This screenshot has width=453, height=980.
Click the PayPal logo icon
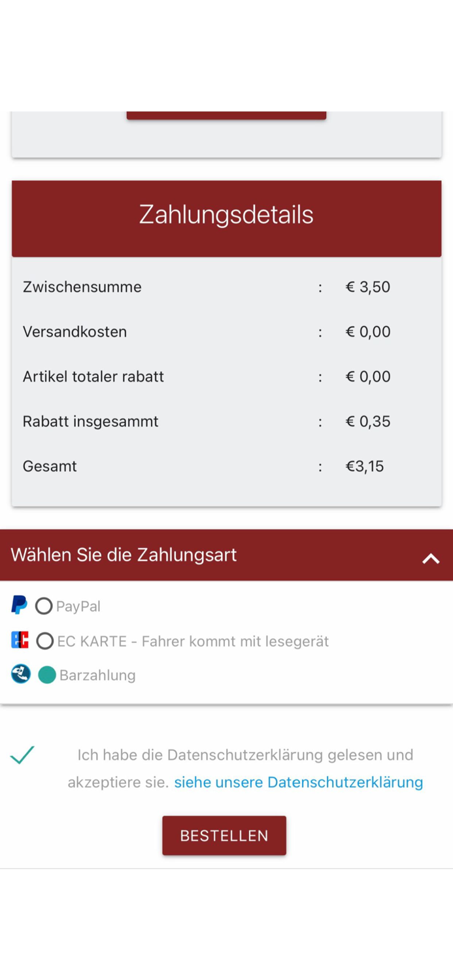20,605
